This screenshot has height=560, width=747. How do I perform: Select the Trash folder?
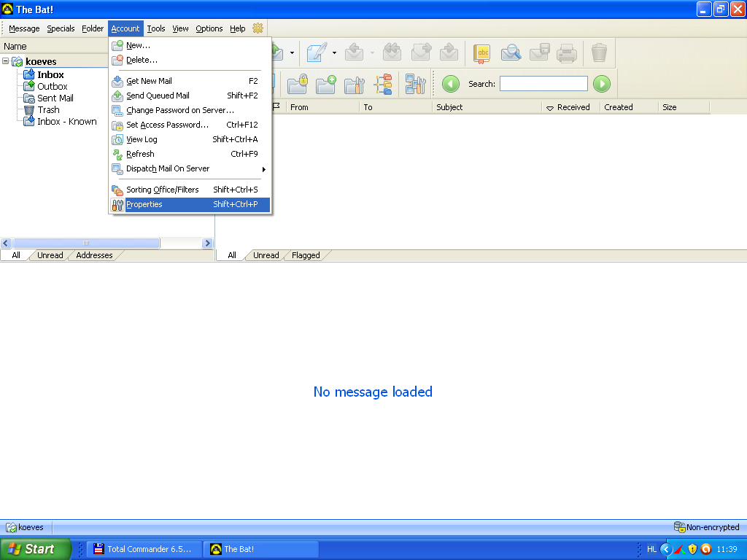(48, 110)
